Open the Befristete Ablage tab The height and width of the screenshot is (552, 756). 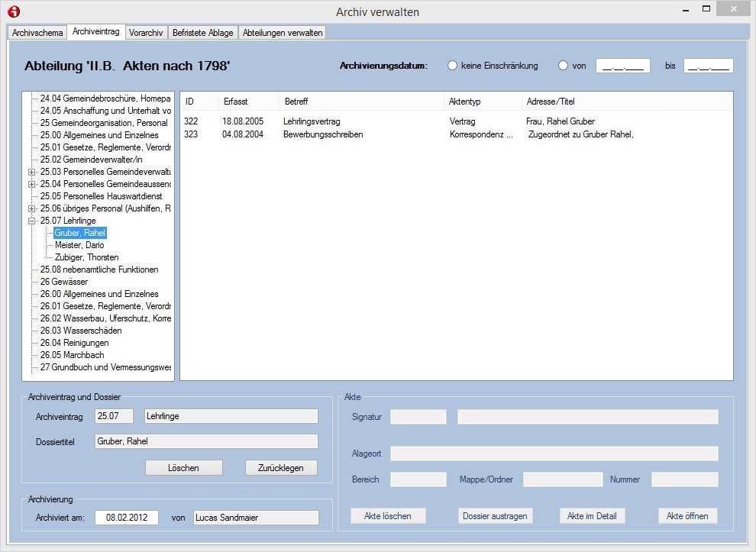(x=203, y=33)
